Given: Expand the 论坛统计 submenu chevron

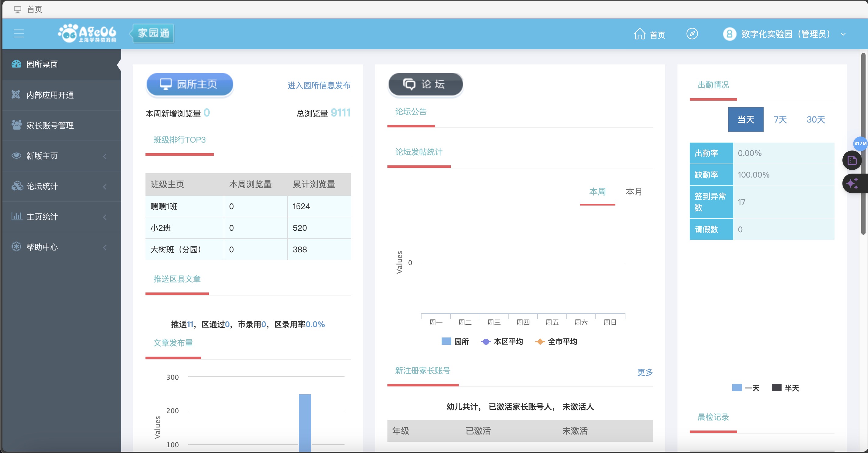Looking at the screenshot, I should tap(105, 186).
